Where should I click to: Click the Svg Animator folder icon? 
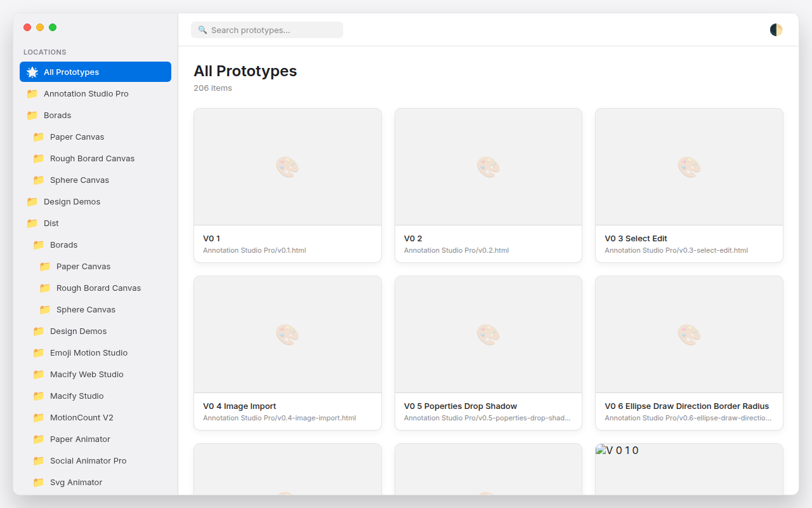39,483
